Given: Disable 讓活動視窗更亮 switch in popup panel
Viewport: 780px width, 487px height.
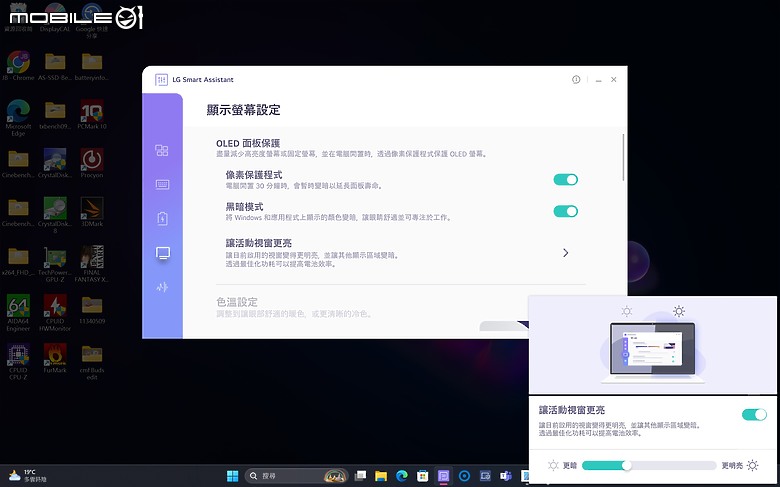Looking at the screenshot, I should click(754, 414).
